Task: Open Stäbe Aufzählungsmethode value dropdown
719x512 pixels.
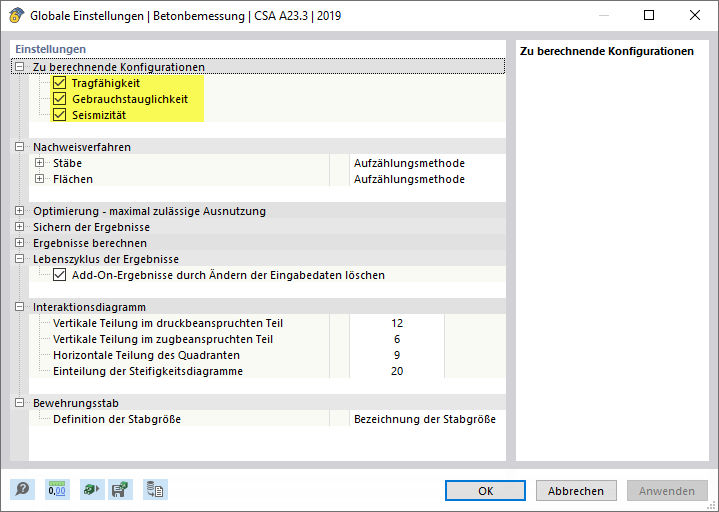Action: pos(427,163)
